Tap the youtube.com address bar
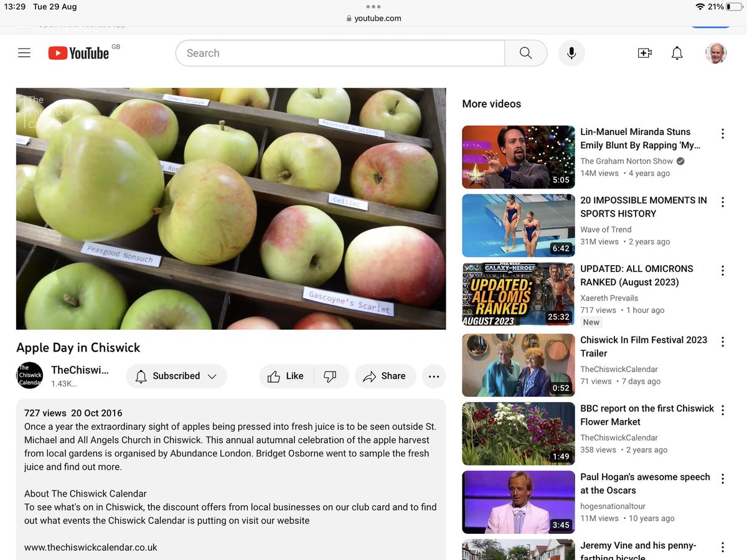747x560 pixels. pyautogui.click(x=374, y=18)
